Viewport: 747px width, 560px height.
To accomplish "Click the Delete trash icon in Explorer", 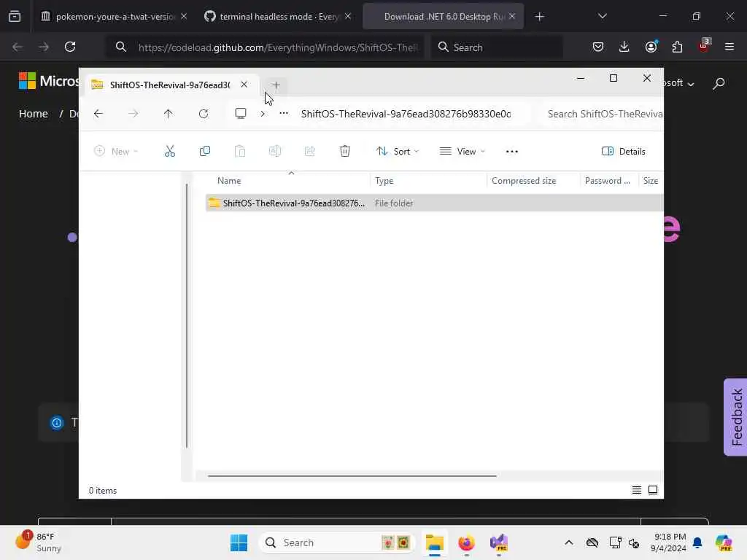I will coord(345,152).
